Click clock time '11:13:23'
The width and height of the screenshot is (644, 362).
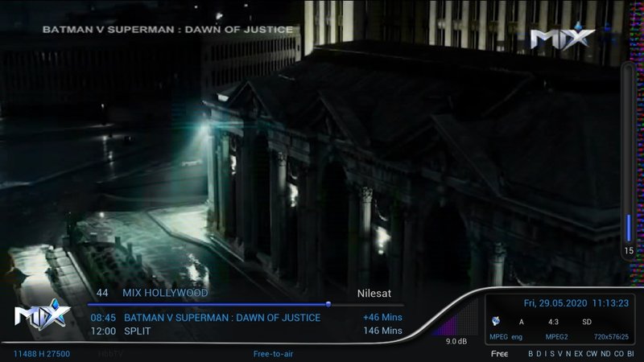tap(610, 303)
